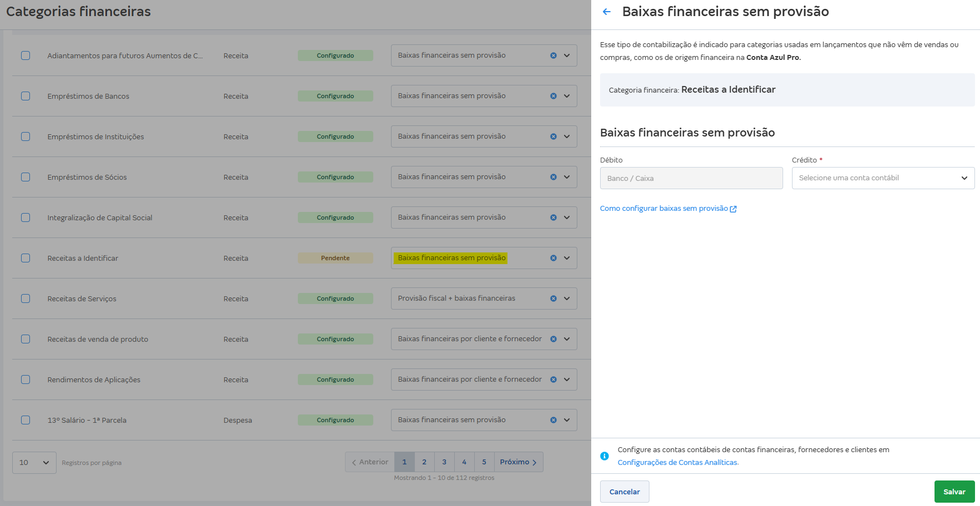The width and height of the screenshot is (980, 506).
Task: Click the external link icon beside configuration help
Action: (x=734, y=208)
